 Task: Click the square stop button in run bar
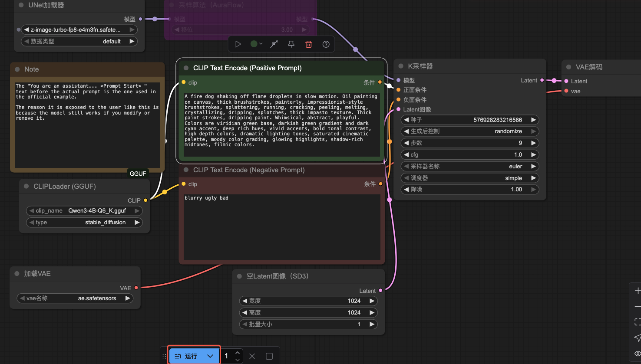269,356
